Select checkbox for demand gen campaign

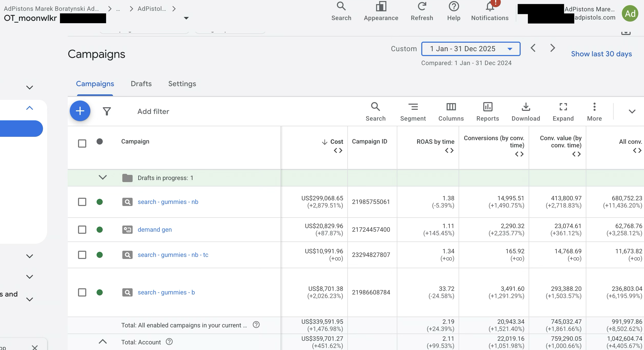pyautogui.click(x=82, y=229)
